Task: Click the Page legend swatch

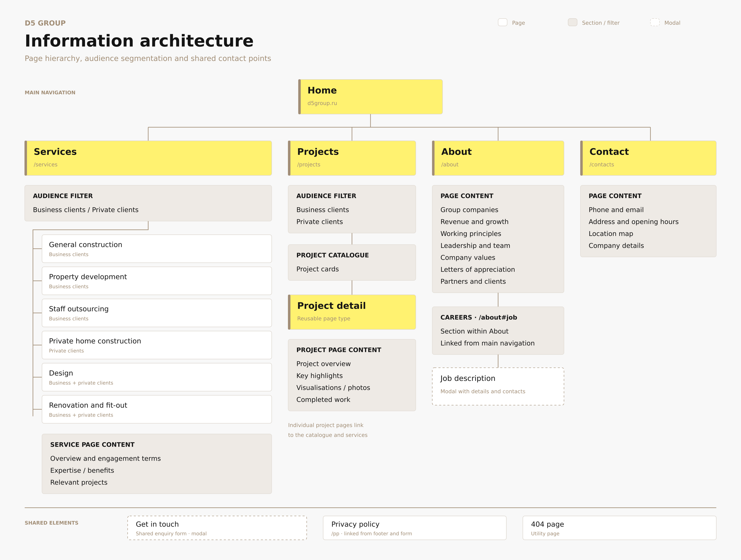Action: (x=502, y=22)
